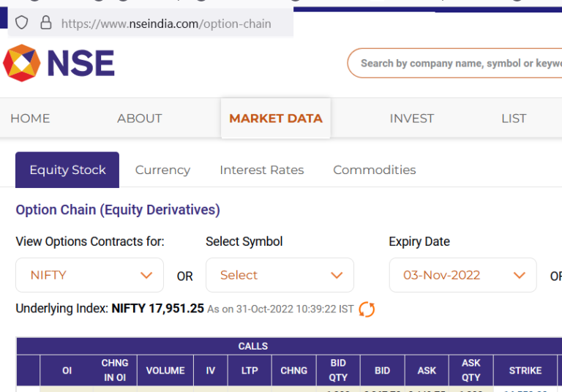Image resolution: width=562 pixels, height=392 pixels.
Task: Click the OI column header
Action: [x=67, y=370]
